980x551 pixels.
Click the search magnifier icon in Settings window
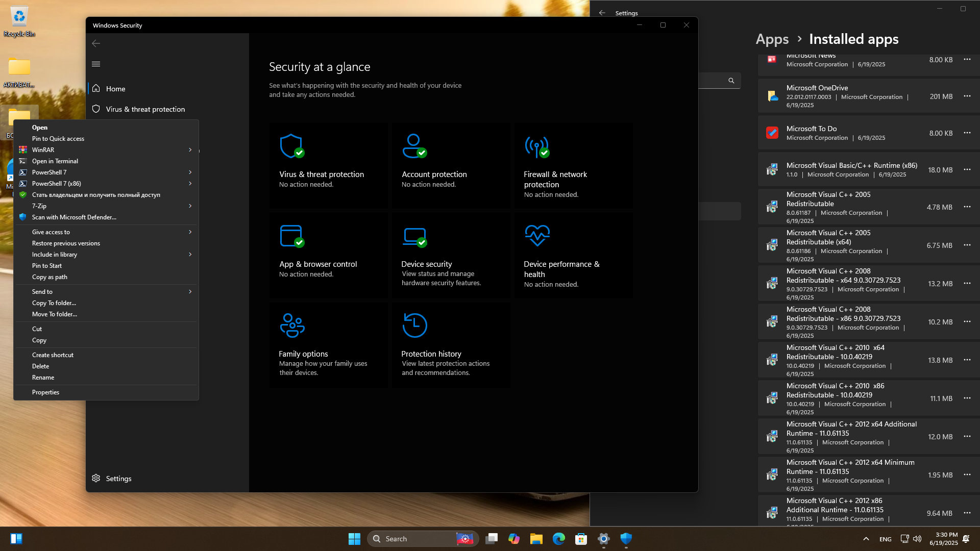click(731, 81)
